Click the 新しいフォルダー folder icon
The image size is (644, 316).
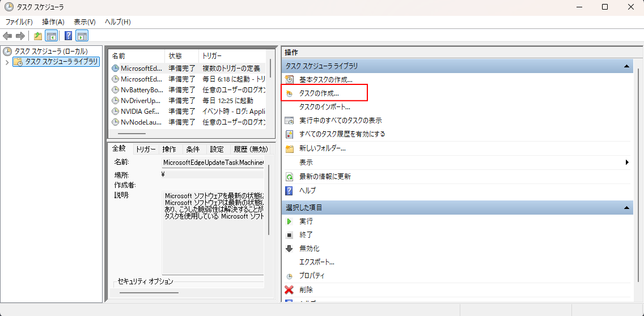pos(289,148)
